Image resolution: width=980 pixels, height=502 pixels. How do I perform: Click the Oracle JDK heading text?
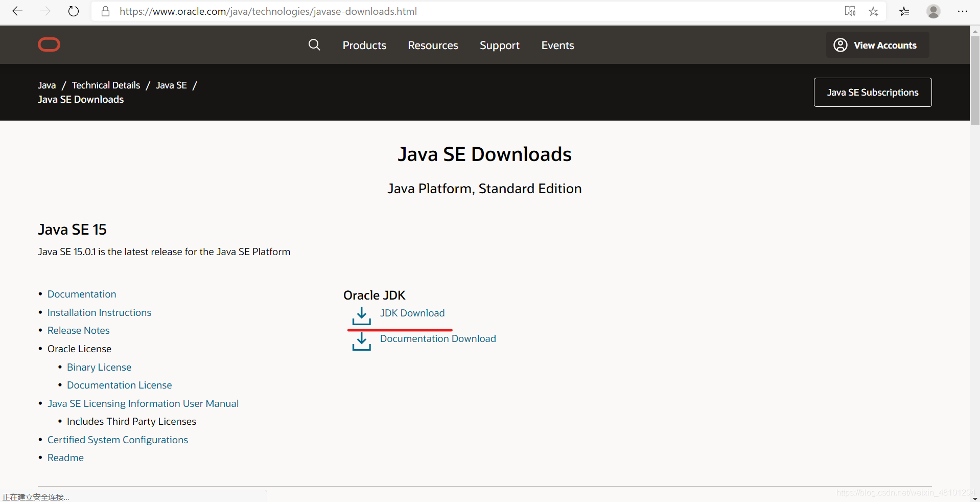tap(374, 295)
